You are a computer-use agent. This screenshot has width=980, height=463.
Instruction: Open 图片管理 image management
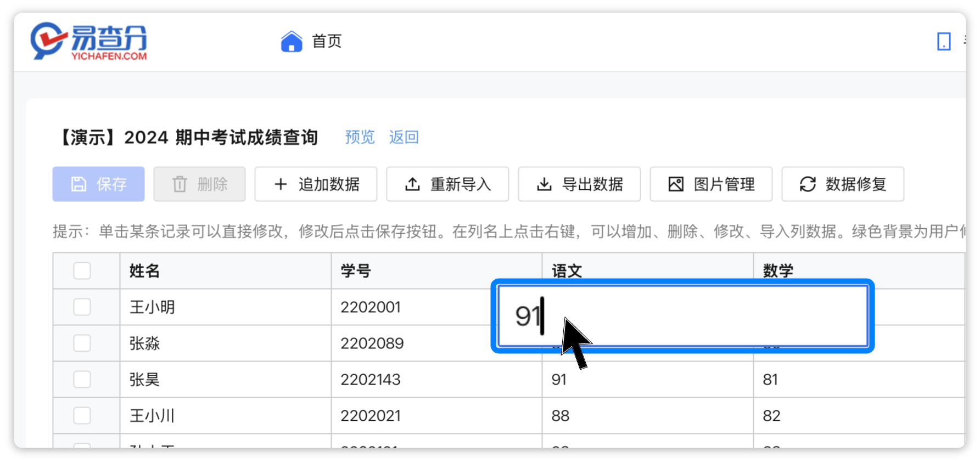(711, 184)
